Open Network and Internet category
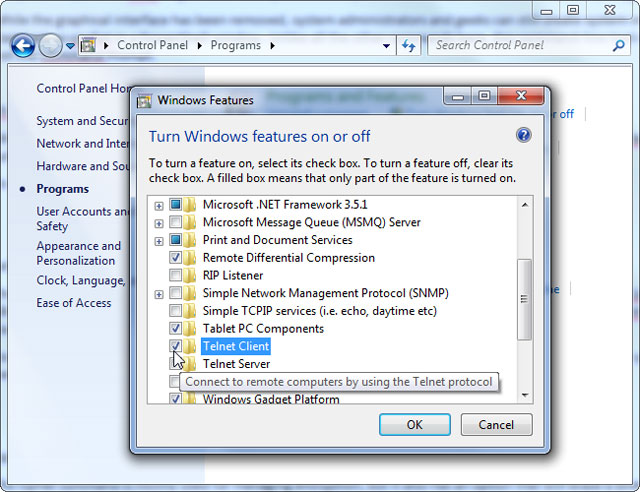 point(83,143)
